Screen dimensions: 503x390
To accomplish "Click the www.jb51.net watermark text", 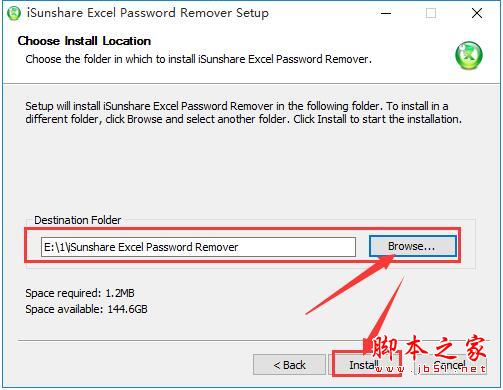I will click(x=431, y=369).
